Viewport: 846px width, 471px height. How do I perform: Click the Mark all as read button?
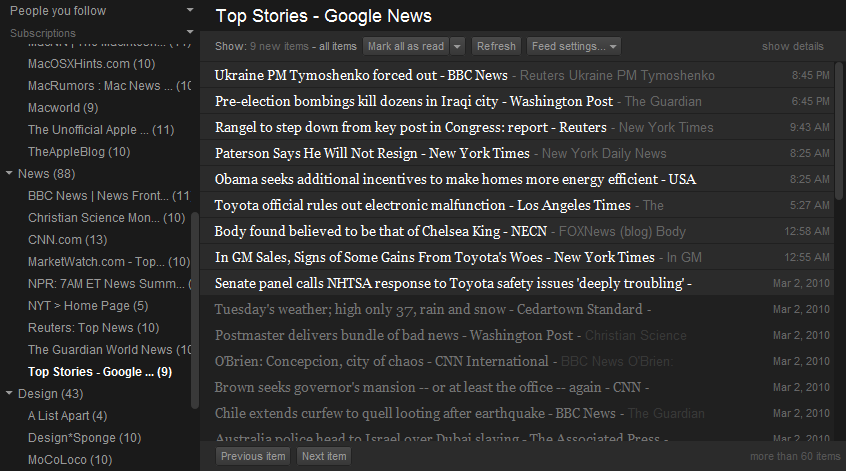pyautogui.click(x=406, y=46)
